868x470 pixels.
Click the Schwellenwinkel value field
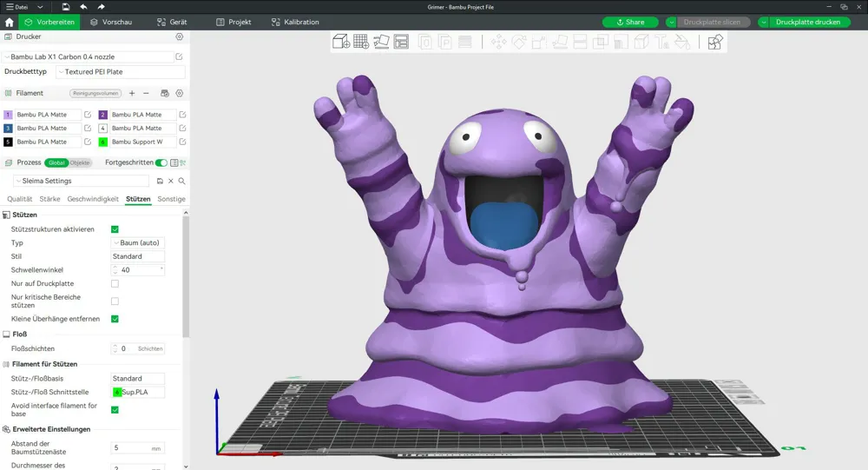(x=138, y=270)
